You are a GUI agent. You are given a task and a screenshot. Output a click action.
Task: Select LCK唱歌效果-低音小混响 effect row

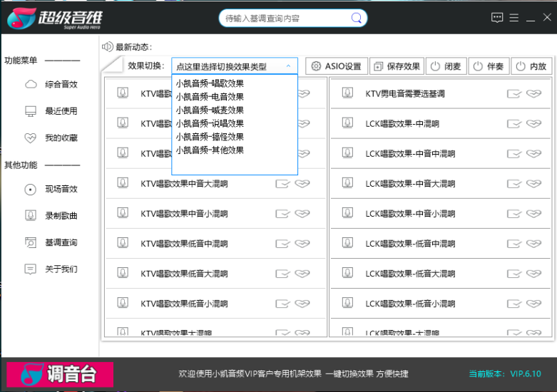[x=441, y=304]
